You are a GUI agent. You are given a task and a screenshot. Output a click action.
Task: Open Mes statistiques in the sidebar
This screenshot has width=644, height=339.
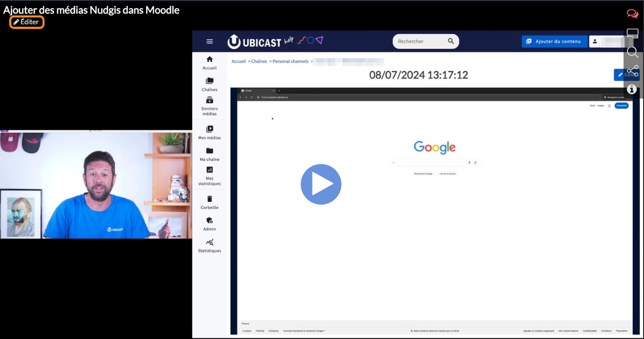209,176
